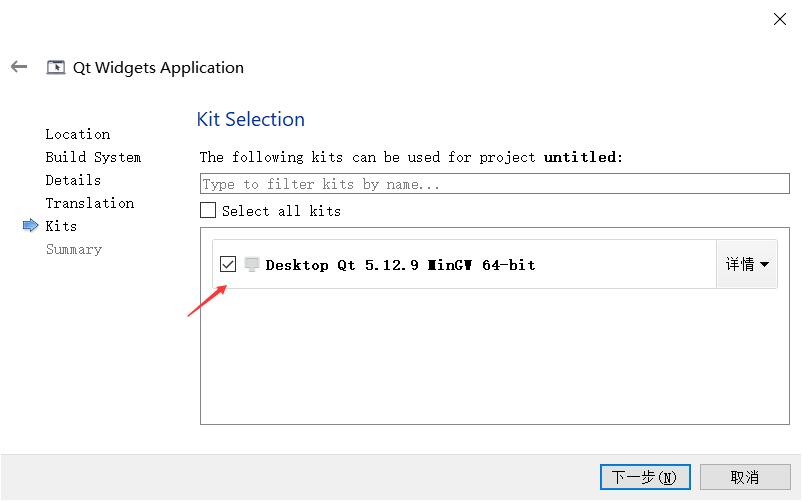Click the Kit Selection heading

(251, 119)
